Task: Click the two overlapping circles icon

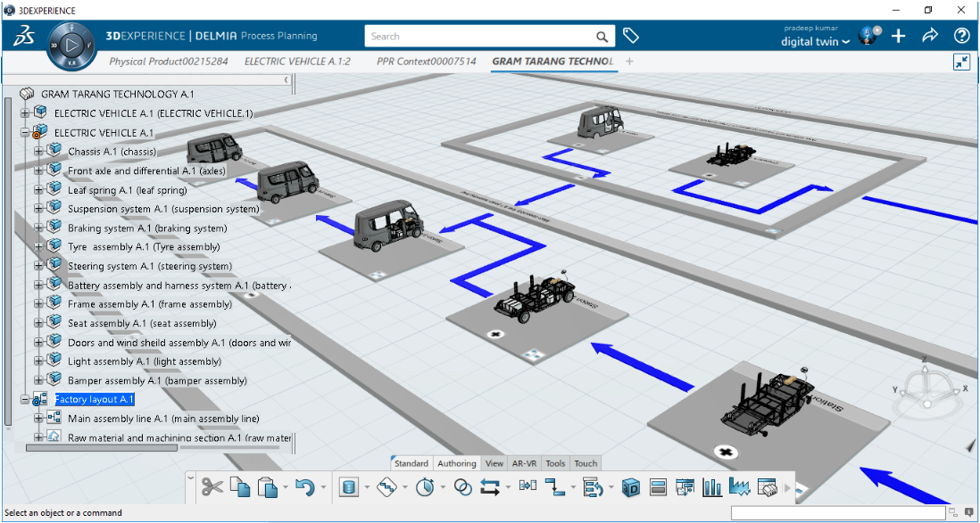Action: [x=462, y=486]
